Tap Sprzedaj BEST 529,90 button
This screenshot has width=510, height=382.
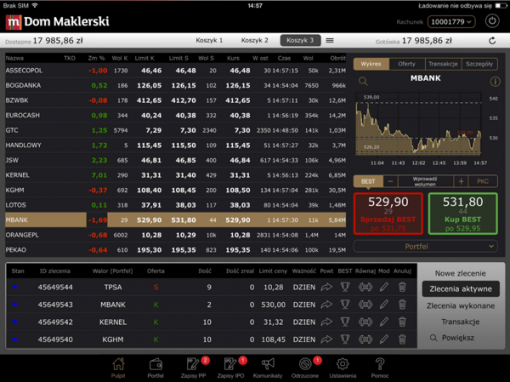(x=388, y=214)
